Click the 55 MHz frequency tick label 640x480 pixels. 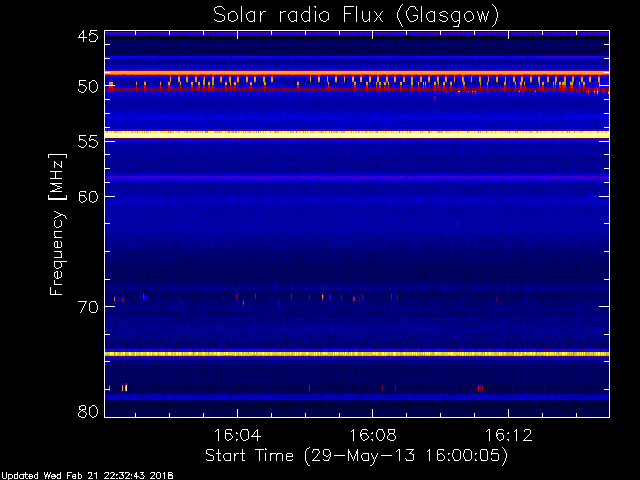coord(87,143)
